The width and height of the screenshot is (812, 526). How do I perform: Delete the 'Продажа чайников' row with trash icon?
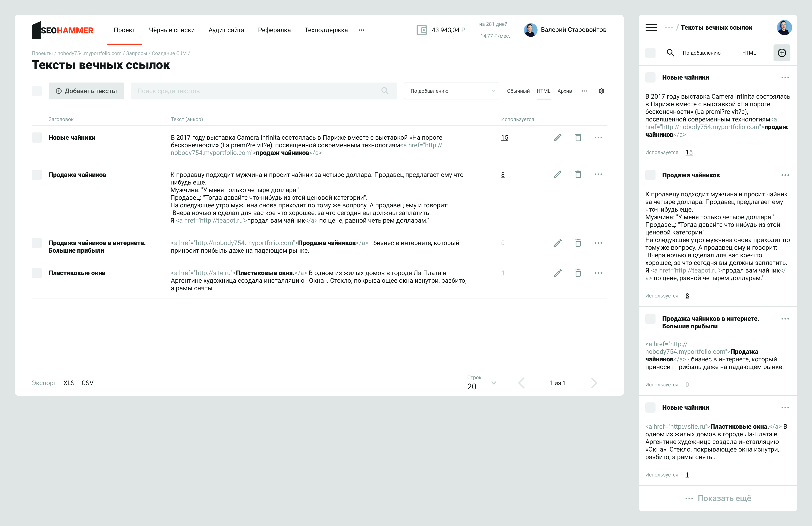(578, 175)
